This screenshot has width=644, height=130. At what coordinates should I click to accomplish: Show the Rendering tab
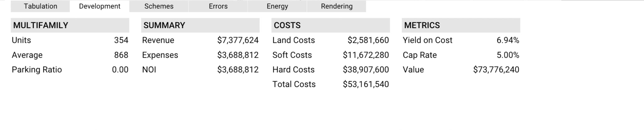tap(337, 6)
